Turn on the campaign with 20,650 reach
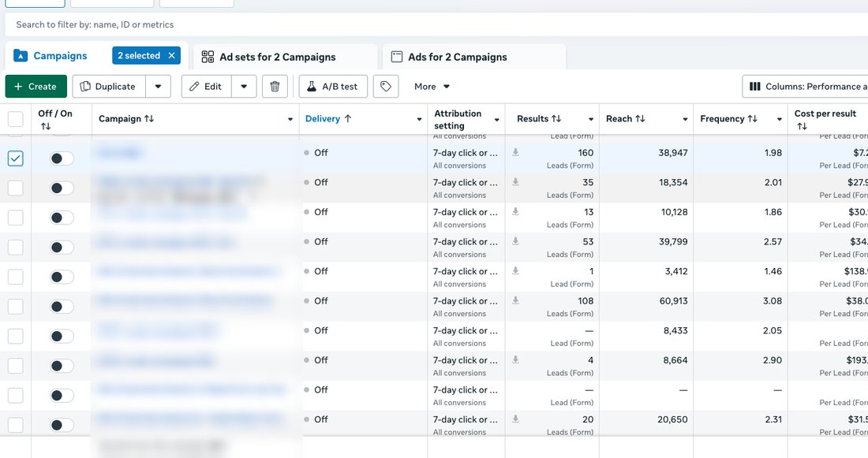868x458 pixels. (62, 425)
